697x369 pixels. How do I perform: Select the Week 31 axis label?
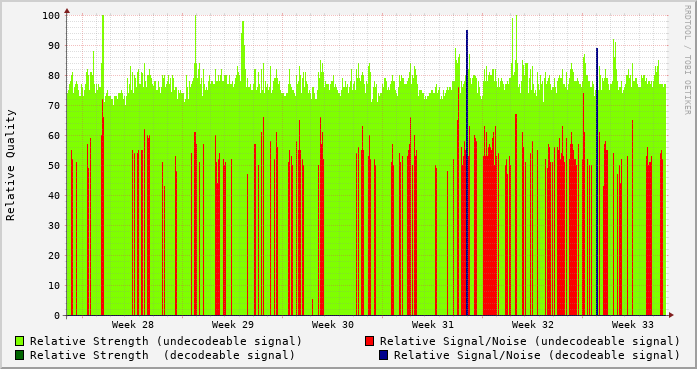tap(433, 325)
